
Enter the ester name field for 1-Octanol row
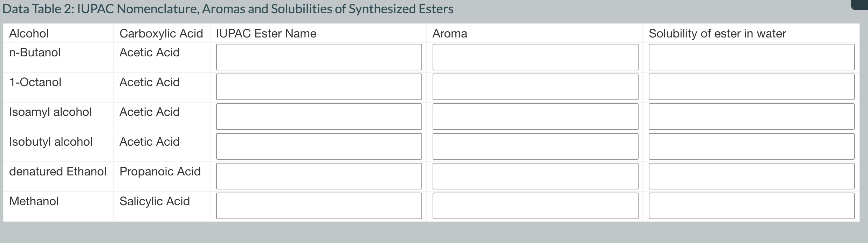pos(319,86)
